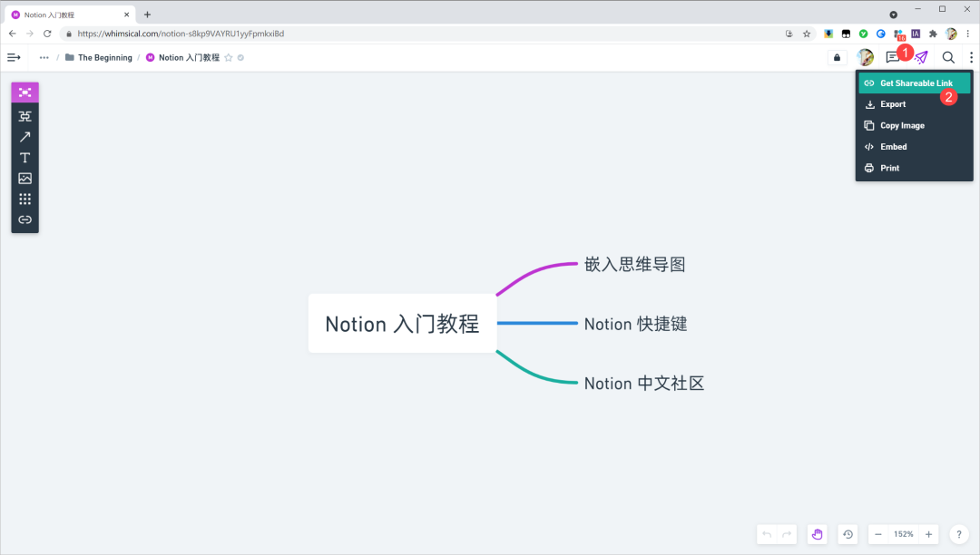Select the arrow line tool
This screenshot has width=980, height=555.
pos(25,137)
